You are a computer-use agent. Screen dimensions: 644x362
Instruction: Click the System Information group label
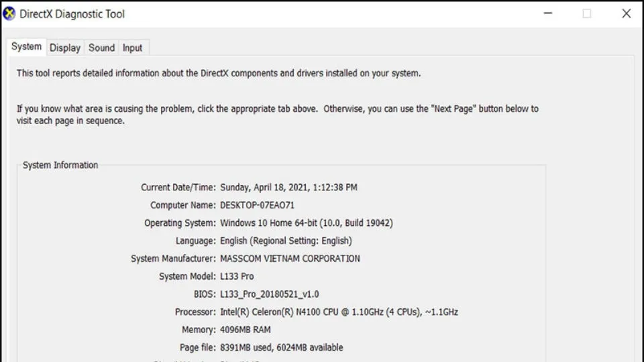tap(60, 165)
